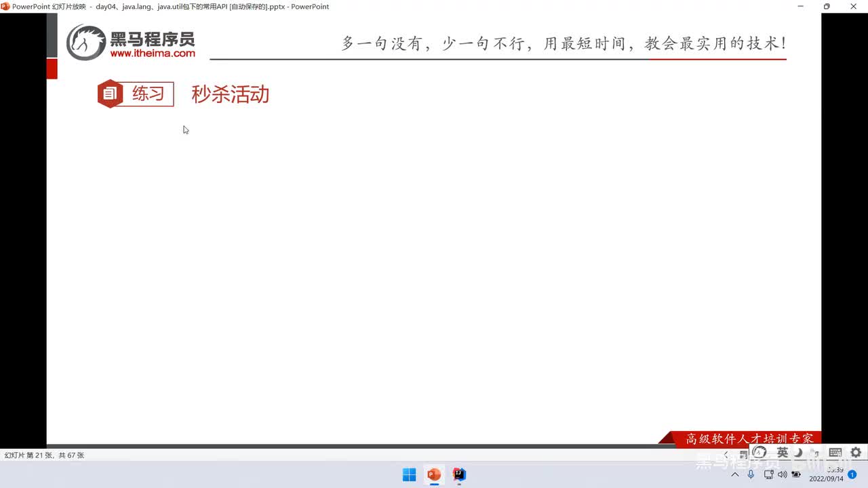This screenshot has width=868, height=488.
Task: Open the clock showing 2022/09/14
Action: pos(826,474)
